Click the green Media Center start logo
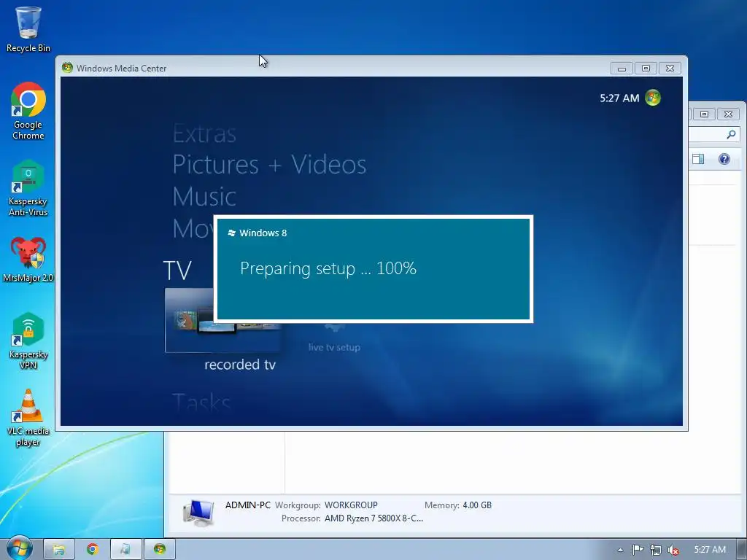Screen dimensions: 747x560 (653, 98)
